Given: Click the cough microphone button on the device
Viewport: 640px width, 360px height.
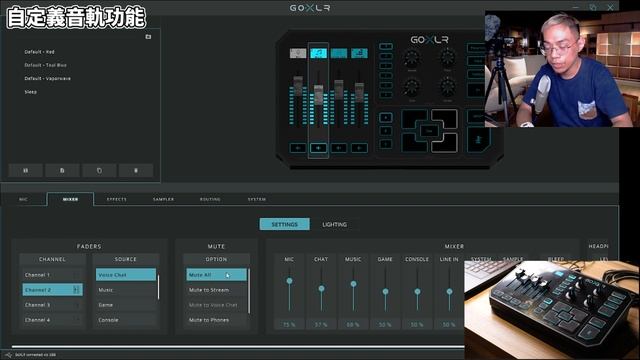Looking at the screenshot, I should point(478,140).
